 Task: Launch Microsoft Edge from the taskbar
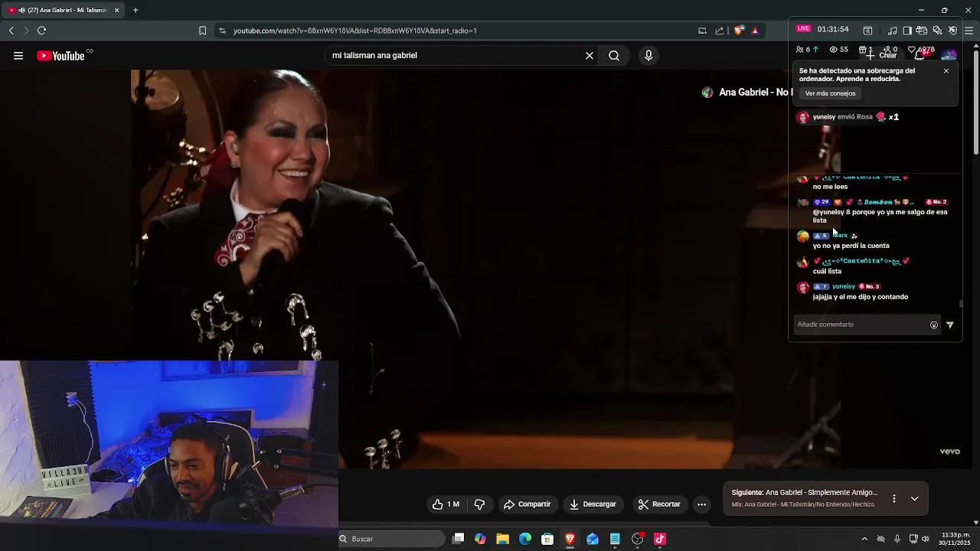[525, 539]
